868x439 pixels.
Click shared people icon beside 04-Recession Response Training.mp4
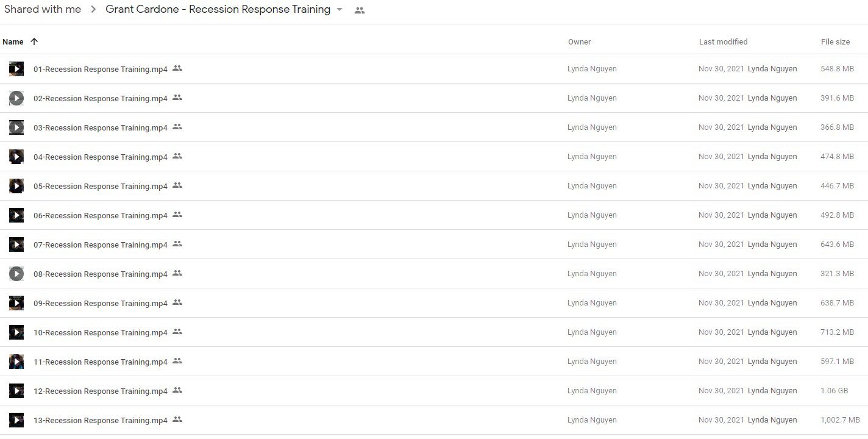pos(177,156)
